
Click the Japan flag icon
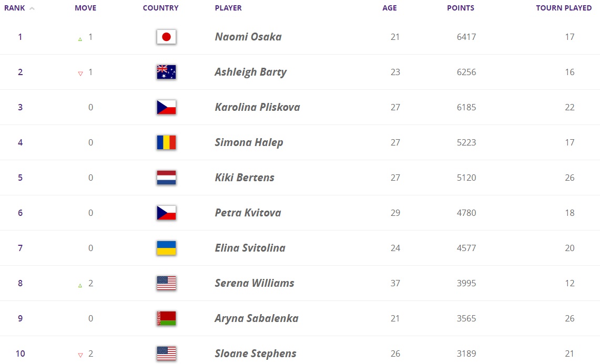(x=166, y=37)
